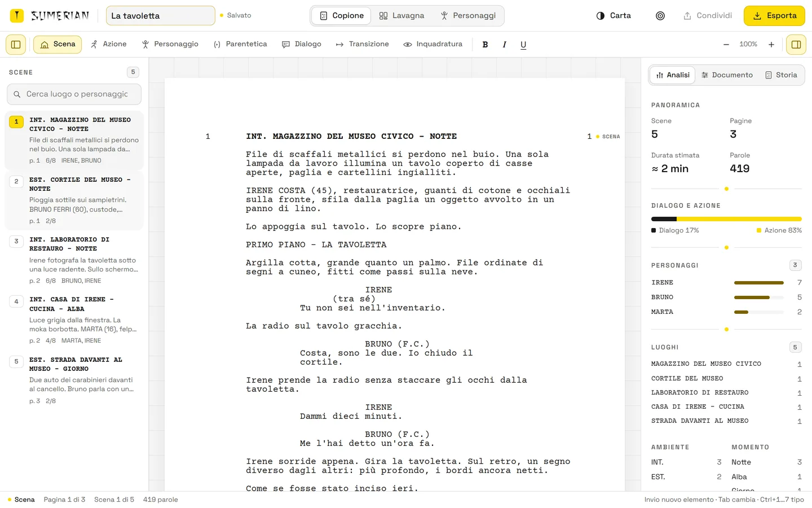The height and width of the screenshot is (508, 812).
Task: Apply bold formatting
Action: 485,45
